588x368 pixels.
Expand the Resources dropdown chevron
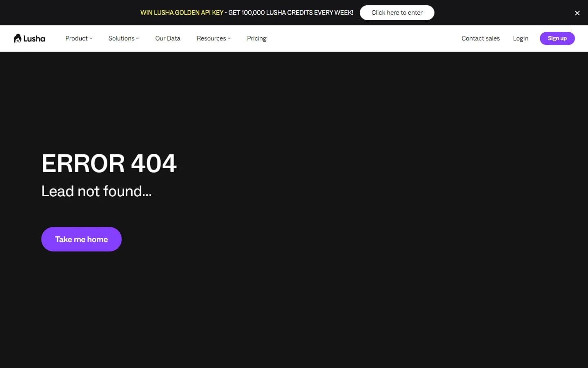point(229,38)
